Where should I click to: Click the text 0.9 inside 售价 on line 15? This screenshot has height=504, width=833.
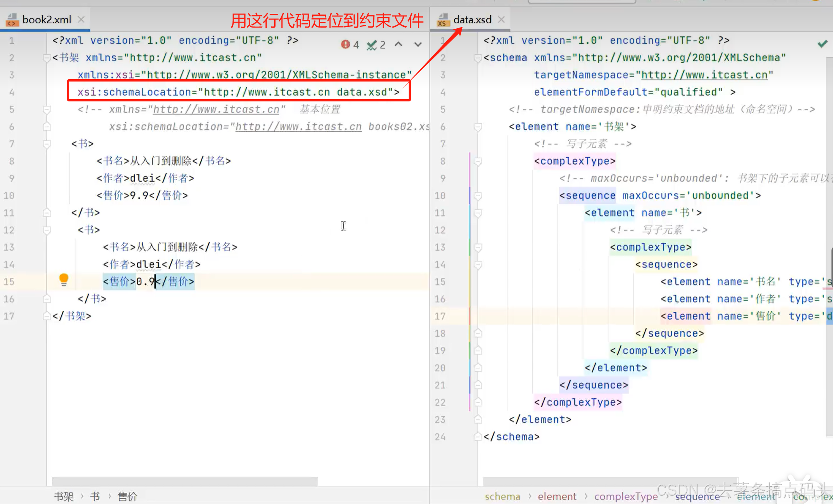tap(146, 282)
